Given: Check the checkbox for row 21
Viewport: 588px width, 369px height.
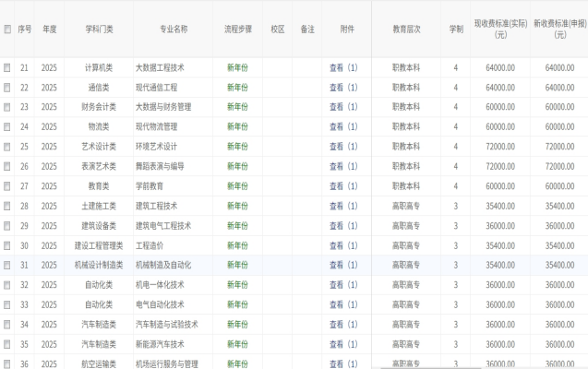Looking at the screenshot, I should pos(7,68).
